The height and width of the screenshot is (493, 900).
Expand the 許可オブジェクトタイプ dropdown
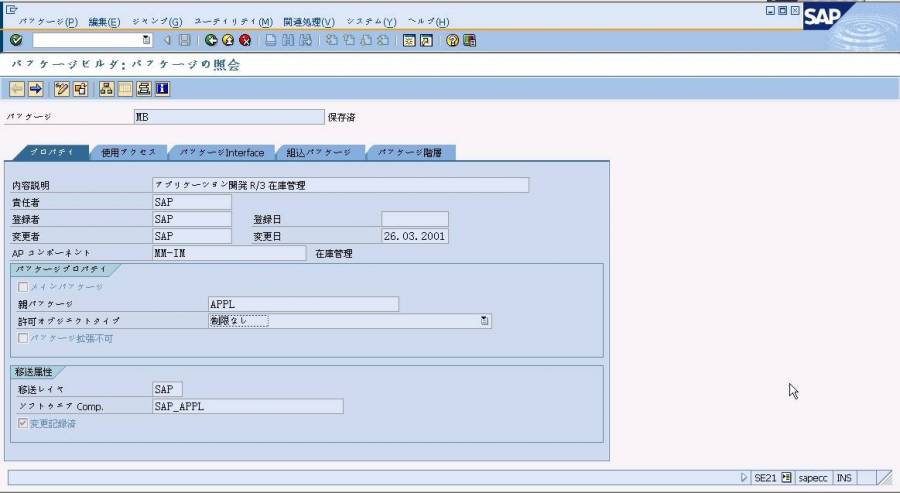click(x=484, y=321)
